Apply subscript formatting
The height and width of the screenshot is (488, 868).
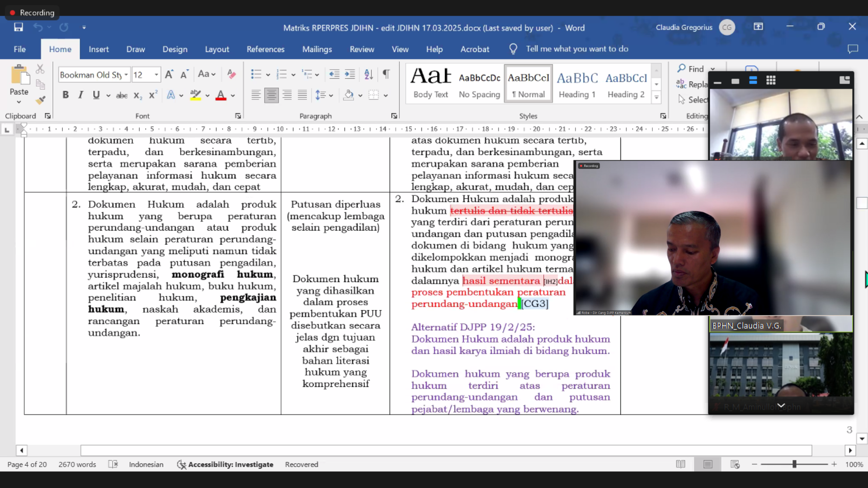coord(138,95)
